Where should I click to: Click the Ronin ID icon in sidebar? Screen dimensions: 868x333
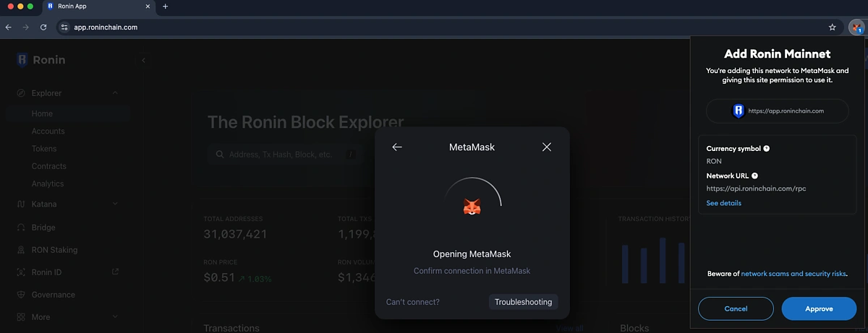pyautogui.click(x=20, y=272)
